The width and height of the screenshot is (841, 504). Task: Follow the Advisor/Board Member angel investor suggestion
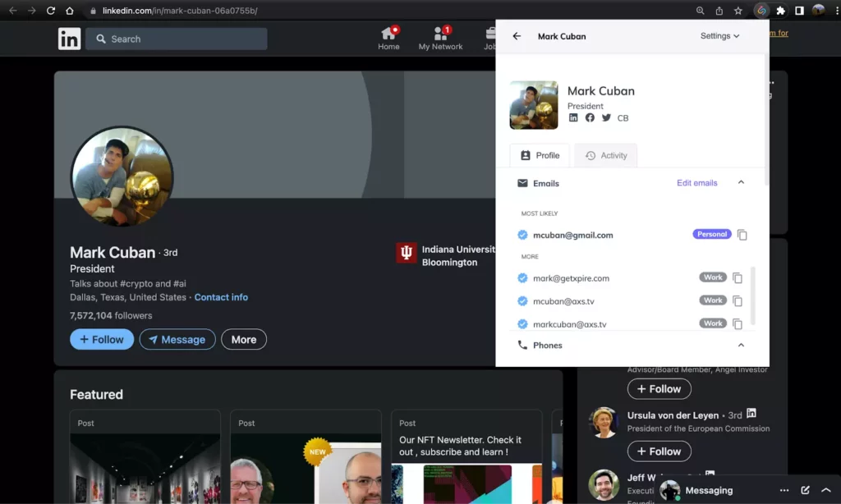659,389
